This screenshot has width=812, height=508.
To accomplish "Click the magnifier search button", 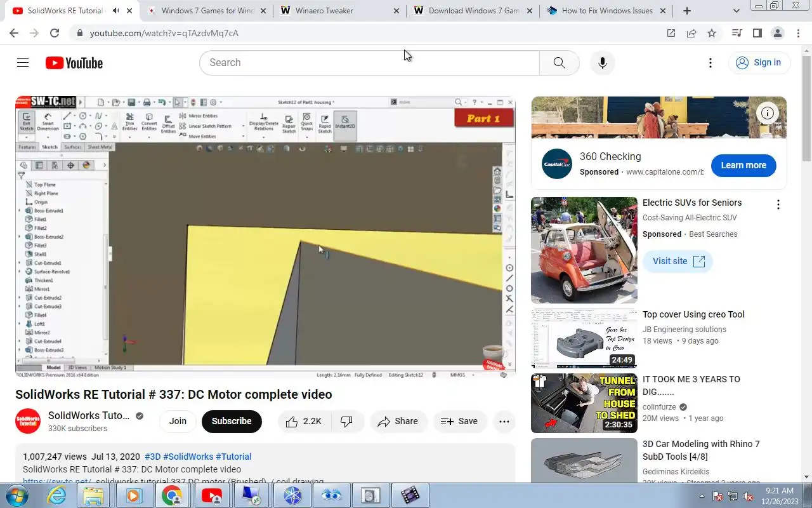I will click(559, 62).
